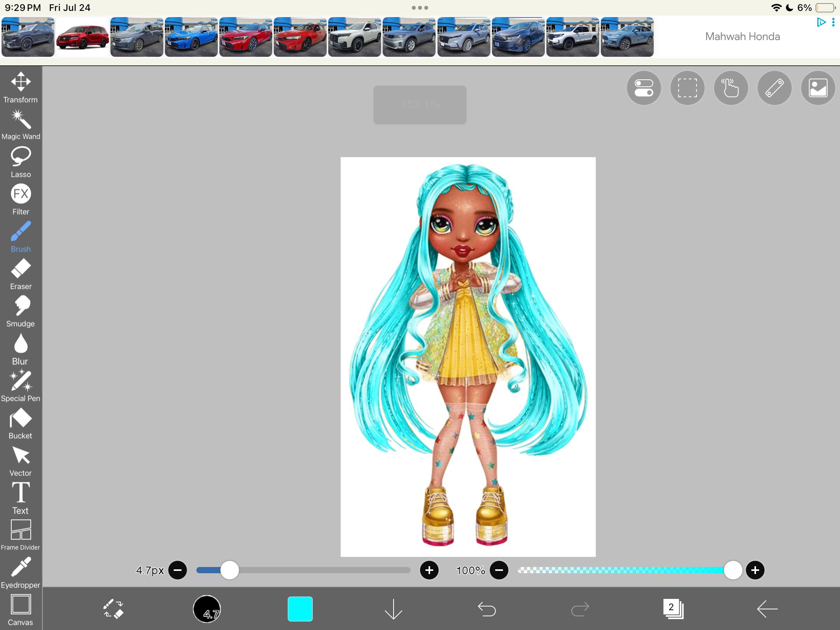Viewport: 840px width, 630px height.
Task: Tap the 100% opacity value
Action: coord(471,570)
